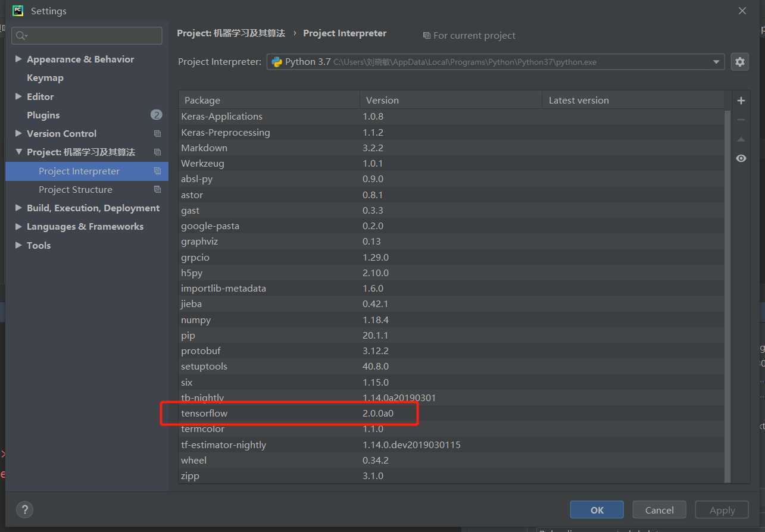Viewport: 765px width, 532px height.
Task: Select the google-pasta package row
Action: [451, 226]
